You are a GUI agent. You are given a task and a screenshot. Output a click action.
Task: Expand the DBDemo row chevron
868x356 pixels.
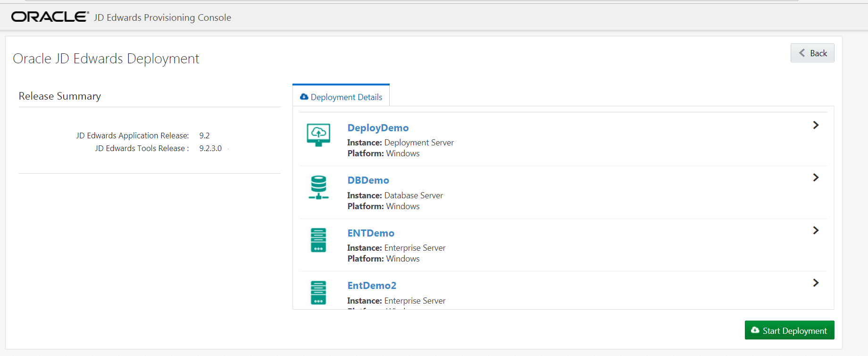pyautogui.click(x=816, y=178)
